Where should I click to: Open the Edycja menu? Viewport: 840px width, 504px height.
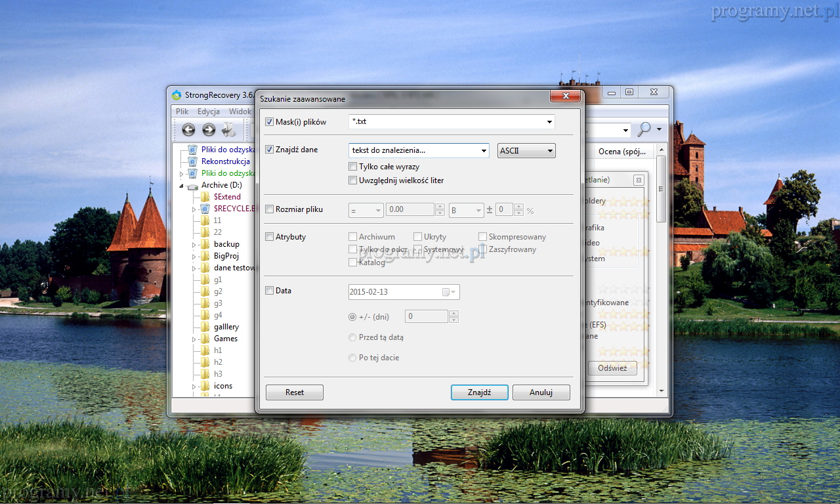point(208,112)
